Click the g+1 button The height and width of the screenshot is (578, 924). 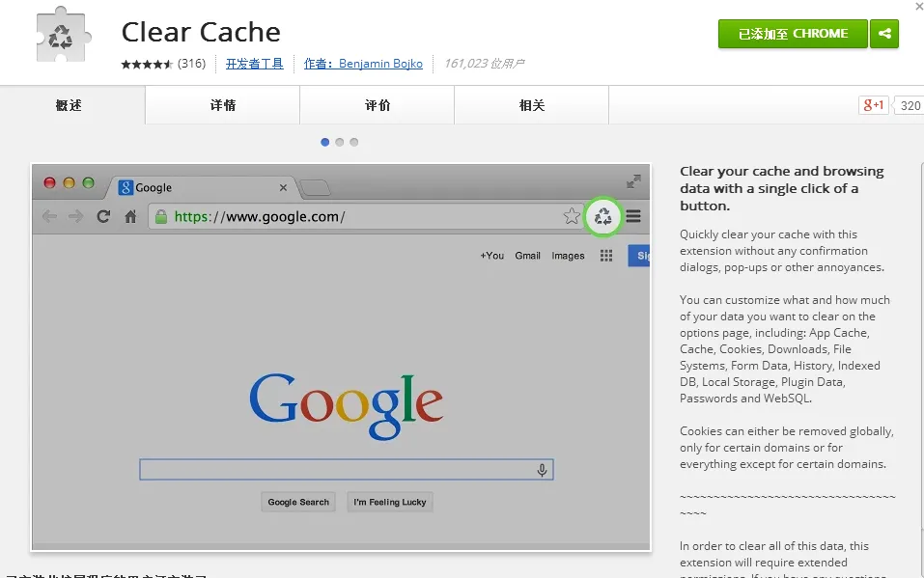click(873, 105)
